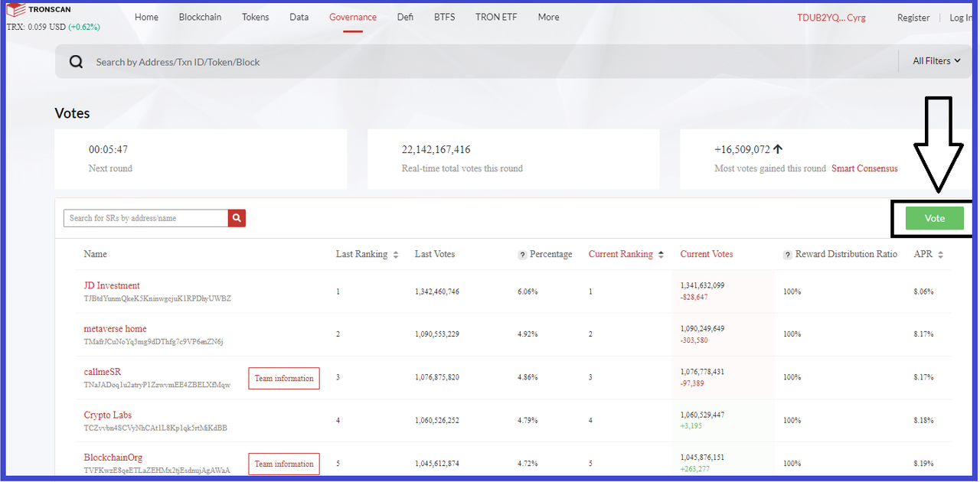Open the metaverse home representative link

click(x=115, y=329)
